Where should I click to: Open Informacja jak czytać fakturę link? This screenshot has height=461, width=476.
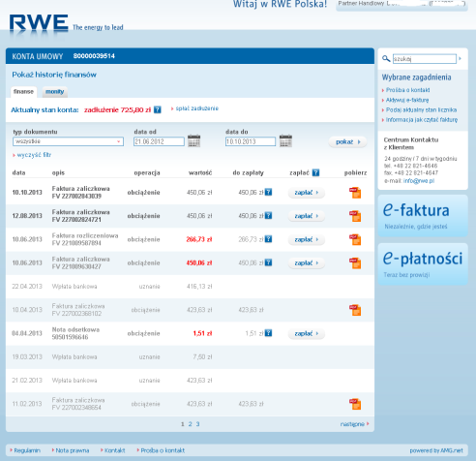[422, 120]
